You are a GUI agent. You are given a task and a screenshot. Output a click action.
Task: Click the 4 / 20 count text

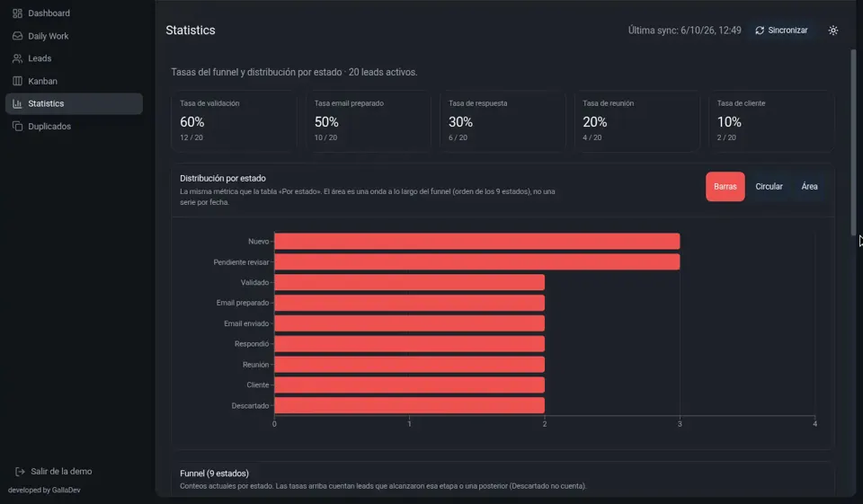(x=592, y=137)
